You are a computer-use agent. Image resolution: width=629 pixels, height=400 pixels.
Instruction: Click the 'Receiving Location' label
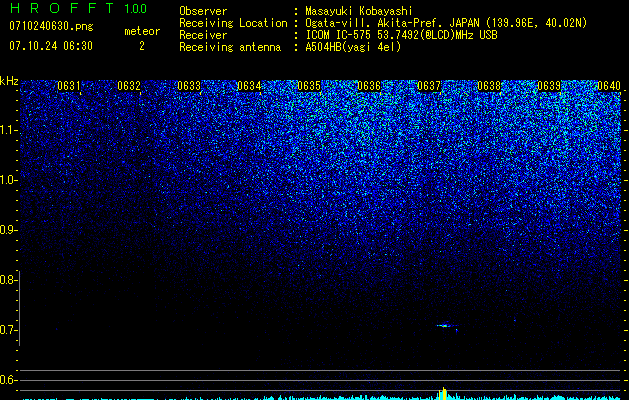(233, 23)
